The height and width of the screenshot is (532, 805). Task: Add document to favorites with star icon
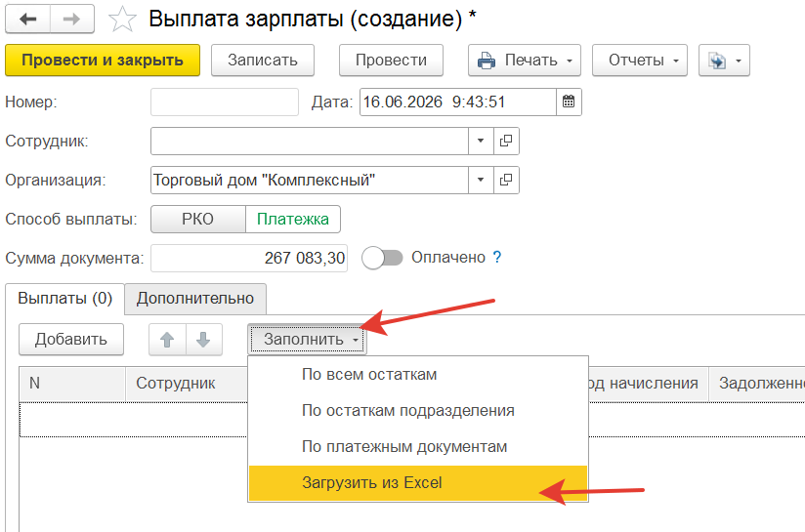pos(122,20)
